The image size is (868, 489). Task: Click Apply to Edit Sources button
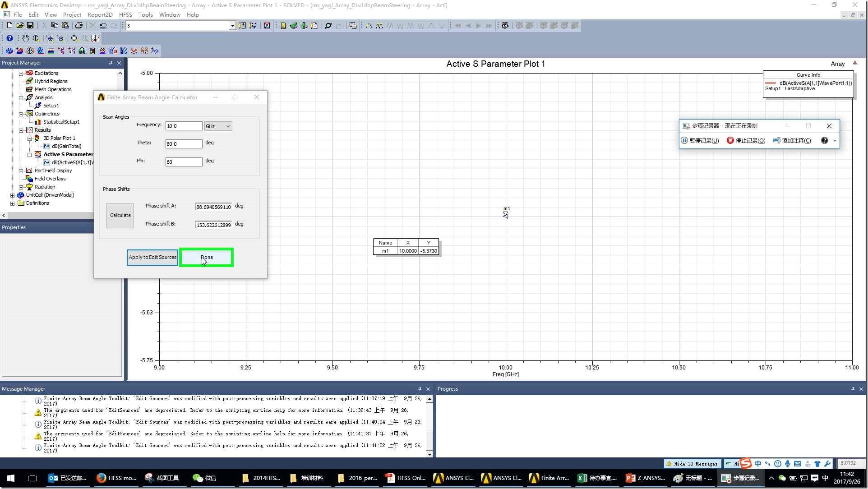[x=152, y=257]
